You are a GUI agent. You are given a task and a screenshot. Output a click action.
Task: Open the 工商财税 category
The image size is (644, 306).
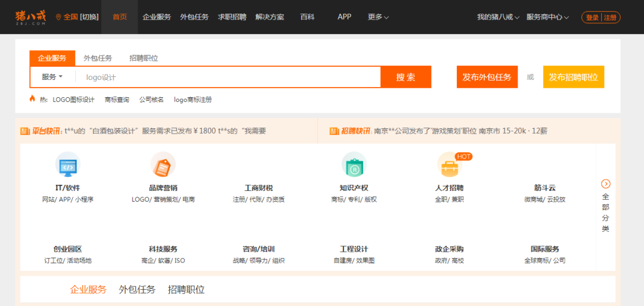point(259,188)
